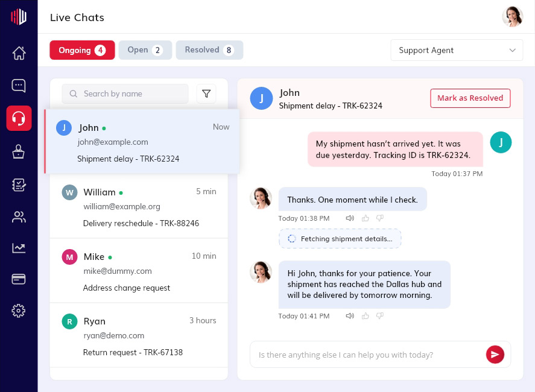This screenshot has width=535, height=392.
Task: Open the settings gear in sidebar
Action: (19, 311)
